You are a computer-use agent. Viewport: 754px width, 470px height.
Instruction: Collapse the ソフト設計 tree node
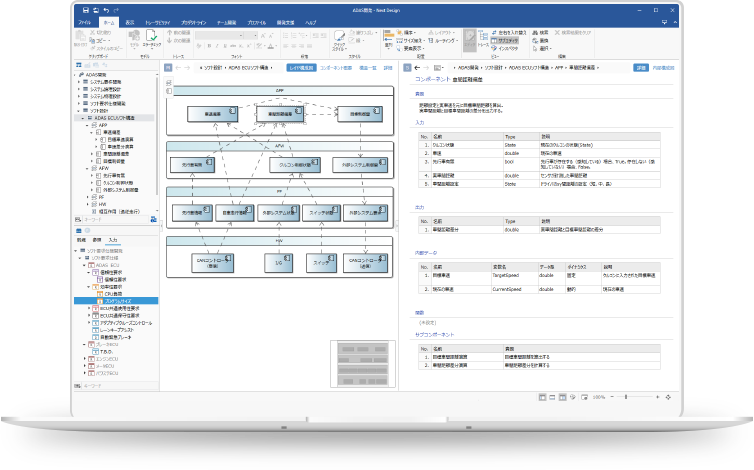79,111
